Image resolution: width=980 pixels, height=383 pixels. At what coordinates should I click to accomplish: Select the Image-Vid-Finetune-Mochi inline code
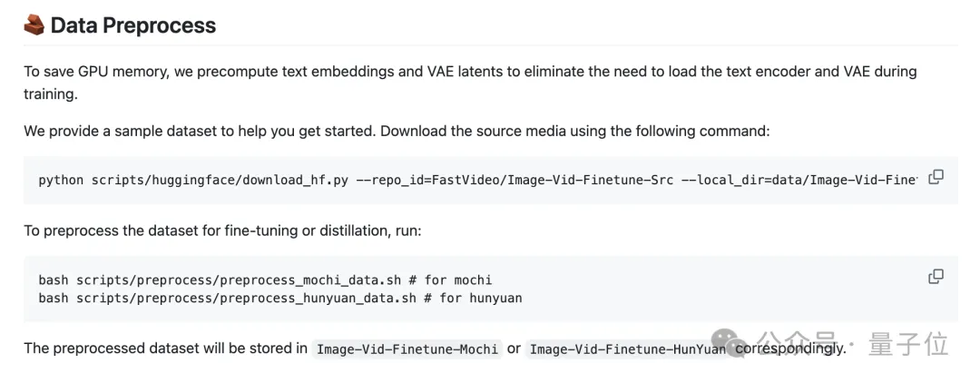407,349
